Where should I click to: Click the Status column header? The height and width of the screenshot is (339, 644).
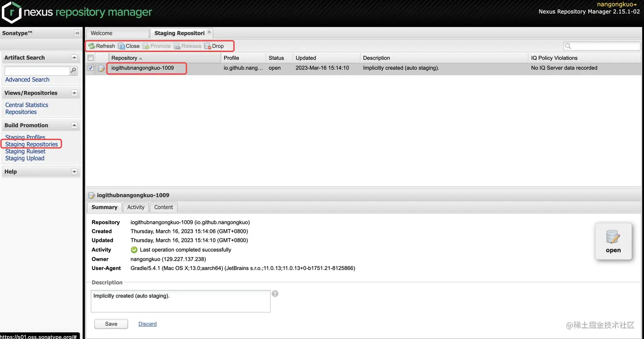[x=279, y=58]
